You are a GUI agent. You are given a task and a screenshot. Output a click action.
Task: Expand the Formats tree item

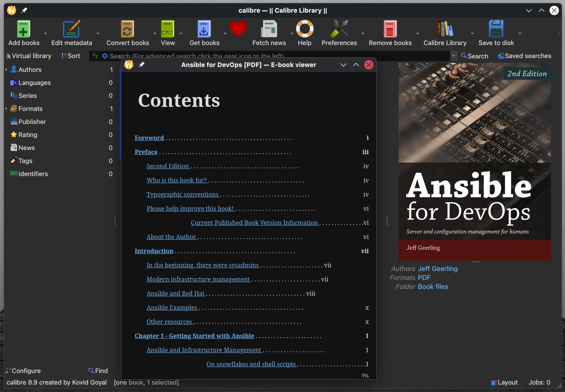(x=6, y=109)
